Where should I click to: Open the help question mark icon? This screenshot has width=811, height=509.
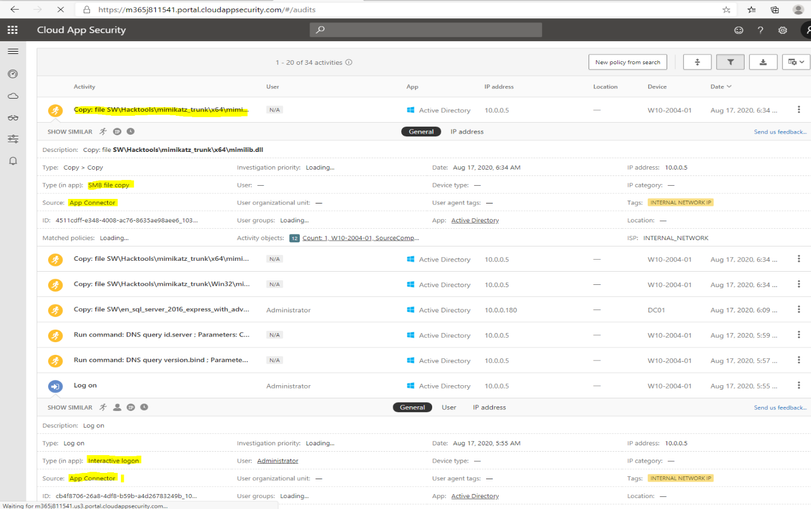pyautogui.click(x=760, y=30)
